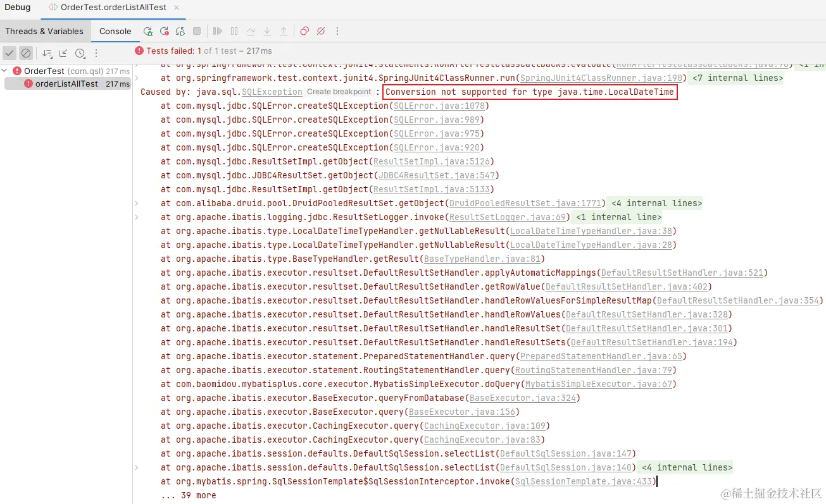Click fold arrow beside DruidPooledResultSet line
The image size is (826, 504).
[x=136, y=203]
